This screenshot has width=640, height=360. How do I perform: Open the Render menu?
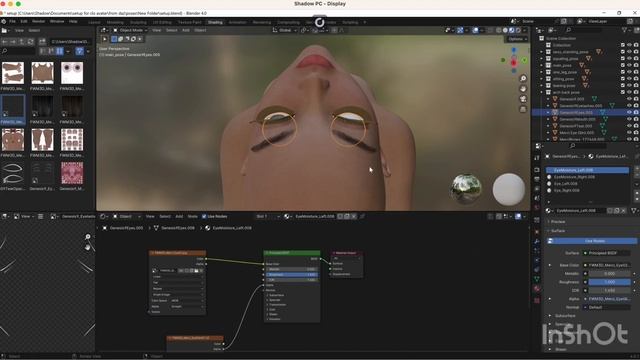pos(38,21)
